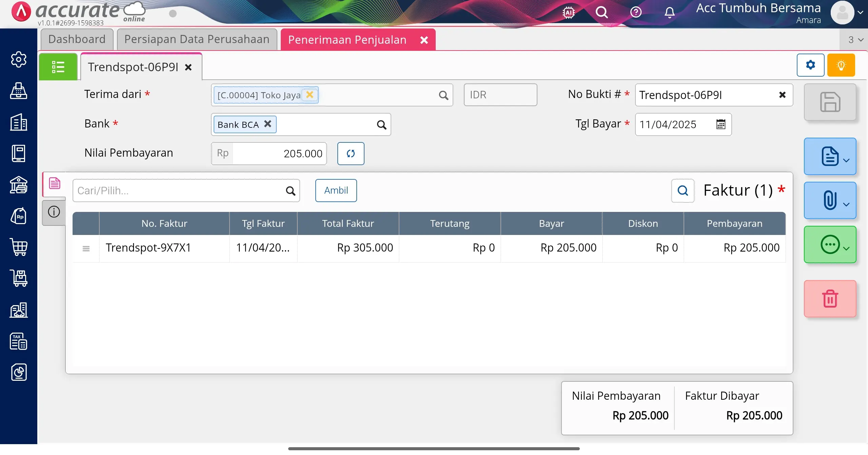Close the Penerimaan Penjualan tab
Image resolution: width=868 pixels, height=455 pixels.
pyautogui.click(x=424, y=40)
